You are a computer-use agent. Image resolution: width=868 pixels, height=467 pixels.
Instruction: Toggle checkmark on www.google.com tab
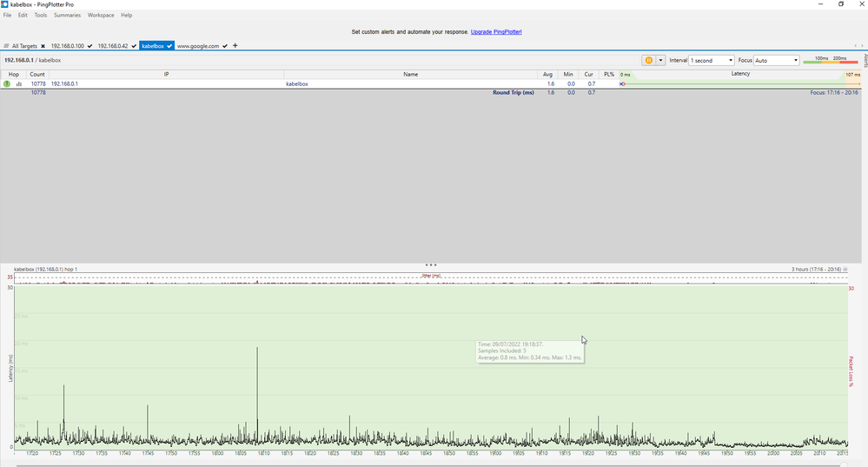(225, 46)
